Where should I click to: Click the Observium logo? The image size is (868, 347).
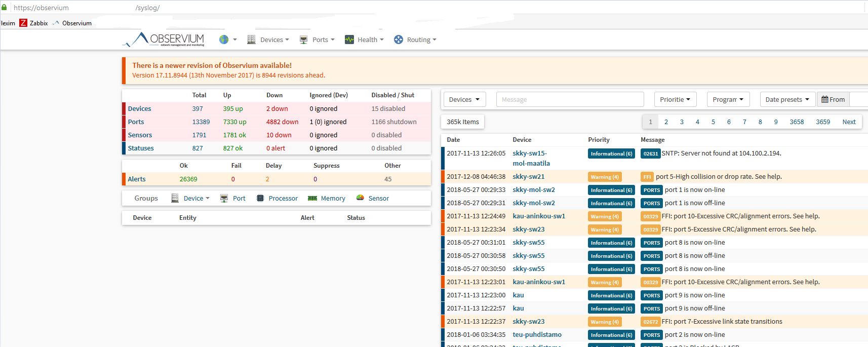point(164,40)
